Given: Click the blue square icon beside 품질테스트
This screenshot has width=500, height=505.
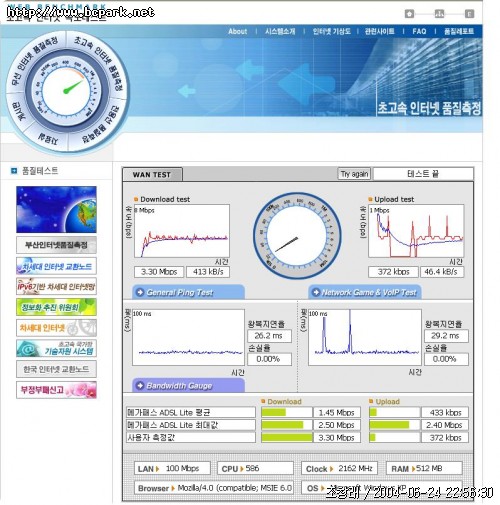Looking at the screenshot, I should pos(14,171).
